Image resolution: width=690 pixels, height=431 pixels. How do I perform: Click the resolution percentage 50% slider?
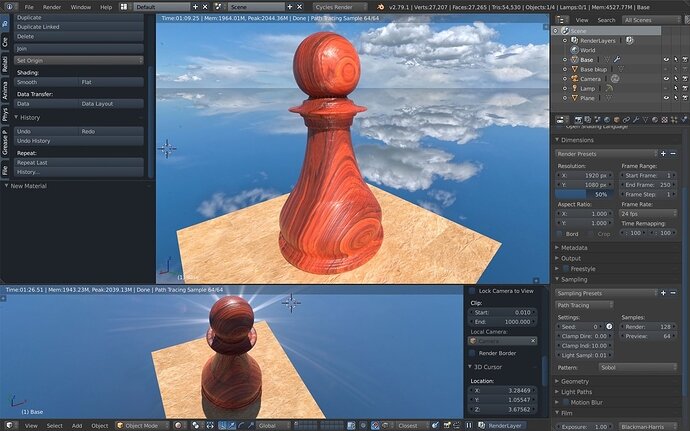[584, 194]
